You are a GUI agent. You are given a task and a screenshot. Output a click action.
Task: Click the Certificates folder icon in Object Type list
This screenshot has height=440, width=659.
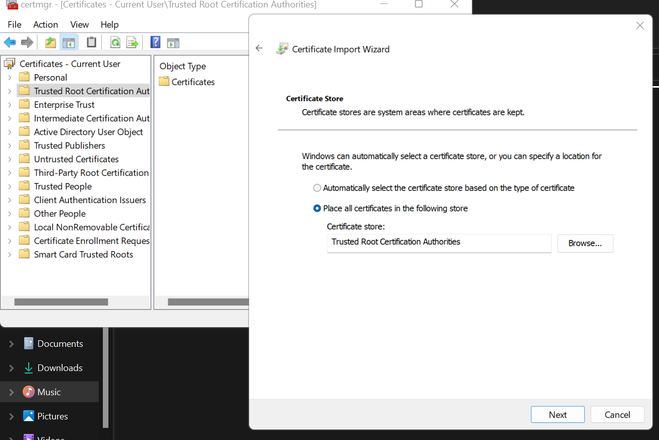(x=164, y=82)
